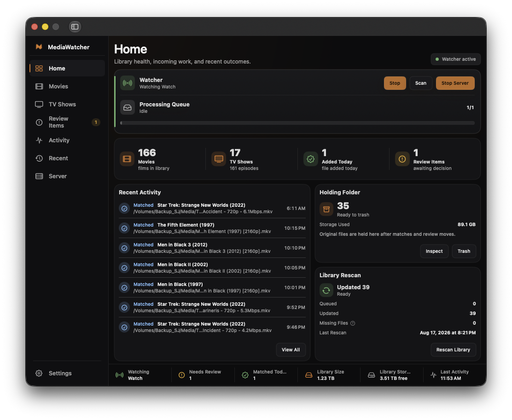Click the status bar Library Storage disk icon
Screen dimensions: 512x420
[372, 375]
